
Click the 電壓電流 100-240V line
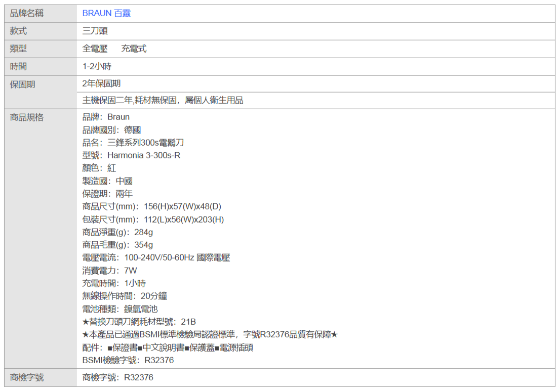(x=156, y=257)
